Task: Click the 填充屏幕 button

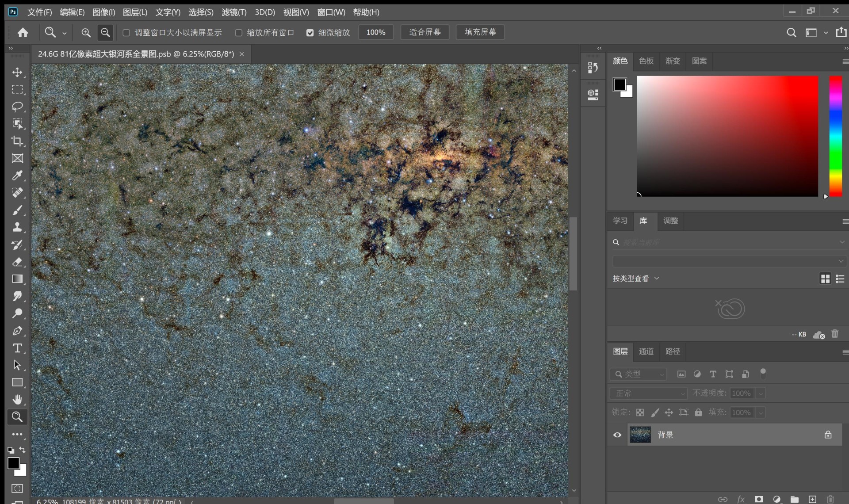Action: point(480,32)
